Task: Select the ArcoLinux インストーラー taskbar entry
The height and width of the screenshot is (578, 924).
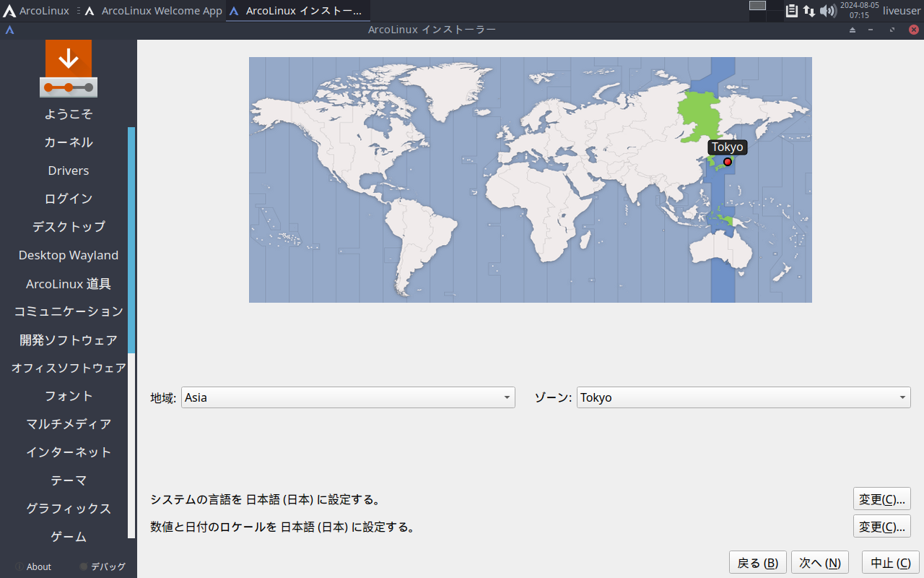Action: (x=297, y=11)
